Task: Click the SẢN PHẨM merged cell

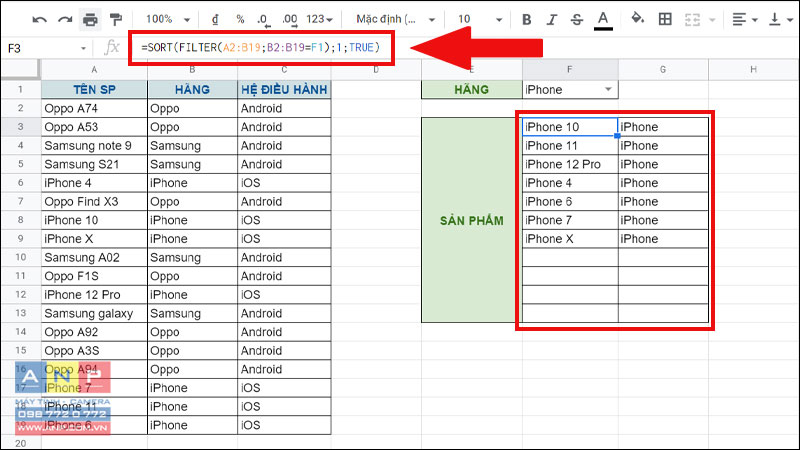Action: tap(471, 220)
